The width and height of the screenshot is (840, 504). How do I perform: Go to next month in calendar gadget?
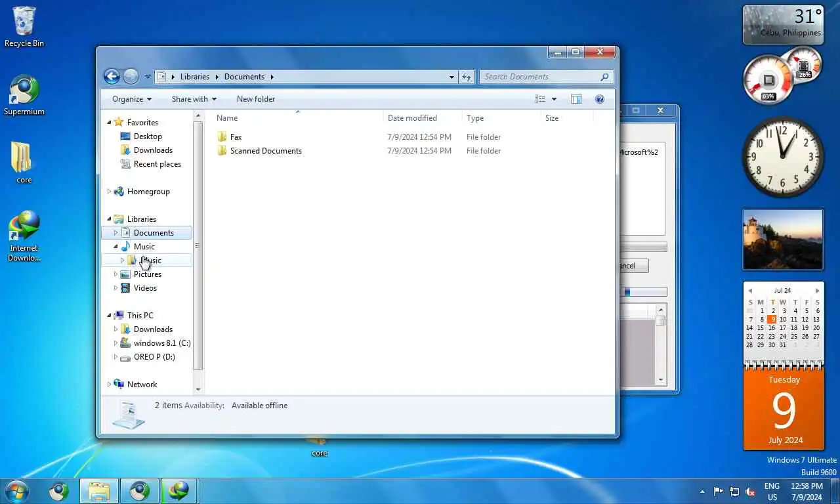tap(817, 291)
